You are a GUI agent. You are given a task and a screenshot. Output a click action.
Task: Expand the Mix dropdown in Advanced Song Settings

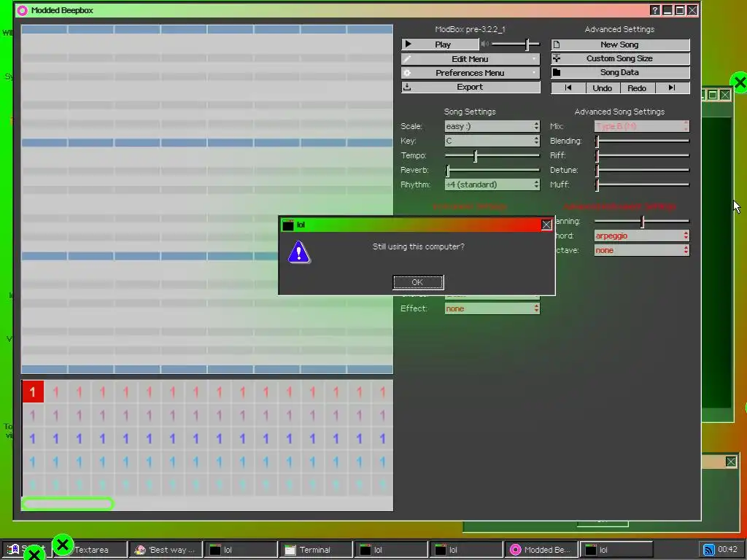[x=642, y=126]
